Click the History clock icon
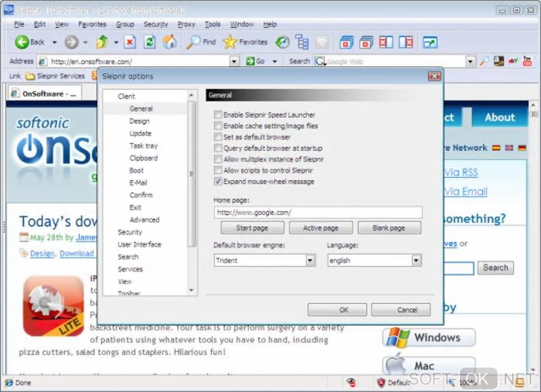The width and height of the screenshot is (541, 392). (x=282, y=42)
